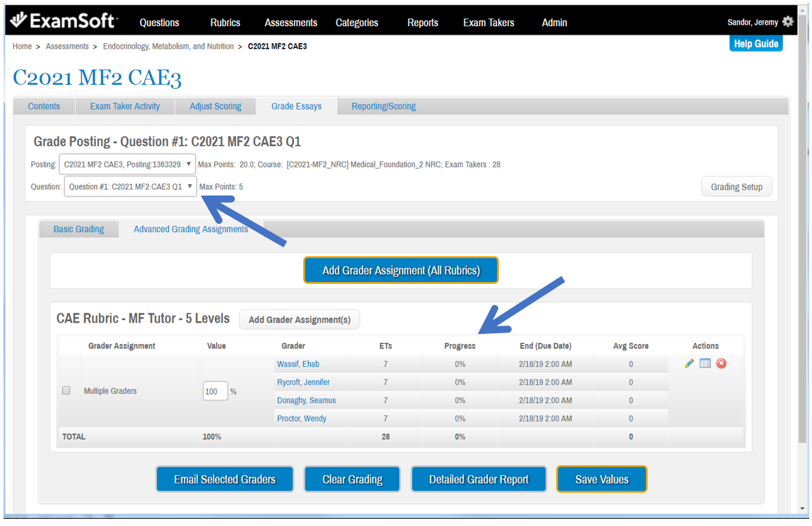Viewport: 812px width, 526px height.
Task: Open the Question dropdown
Action: point(131,186)
